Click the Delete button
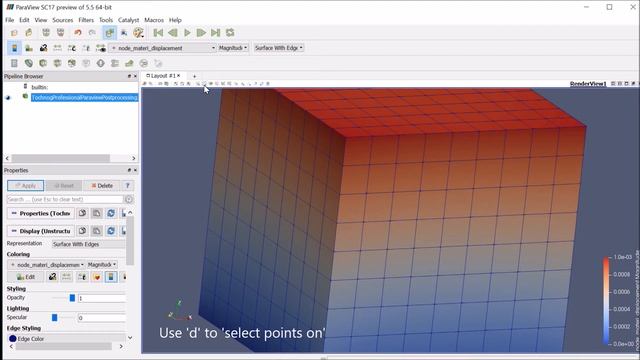This screenshot has width=640, height=360. point(102,186)
